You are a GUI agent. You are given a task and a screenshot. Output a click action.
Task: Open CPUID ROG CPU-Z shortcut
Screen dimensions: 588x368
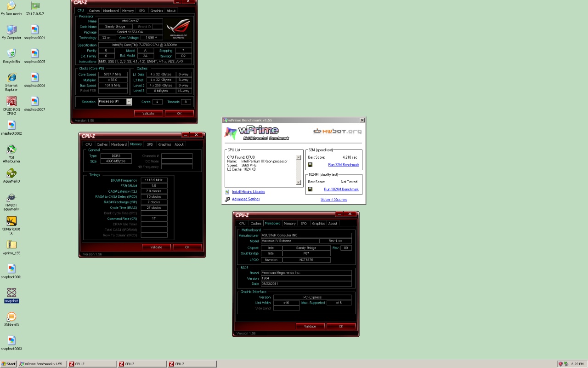(11, 102)
